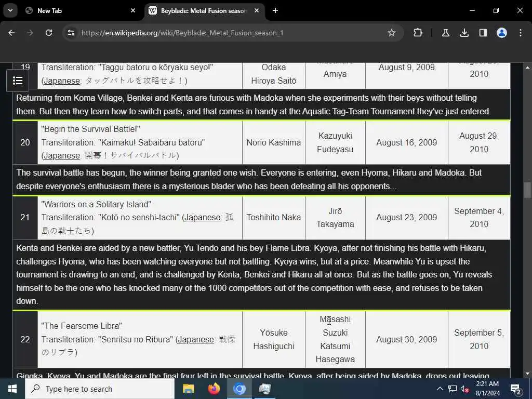Toggle the Wikipedia table of contents button
Screen dimensions: 532x399
click(18, 81)
